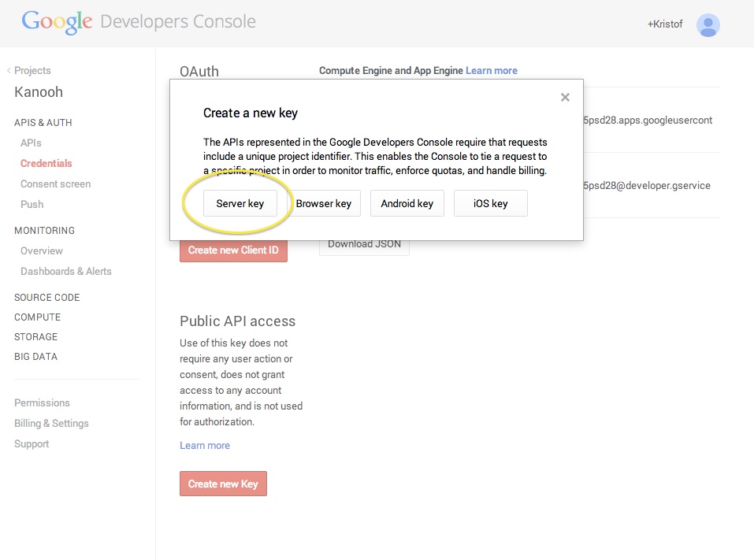Expand SOURCE CODE section

pos(47,298)
